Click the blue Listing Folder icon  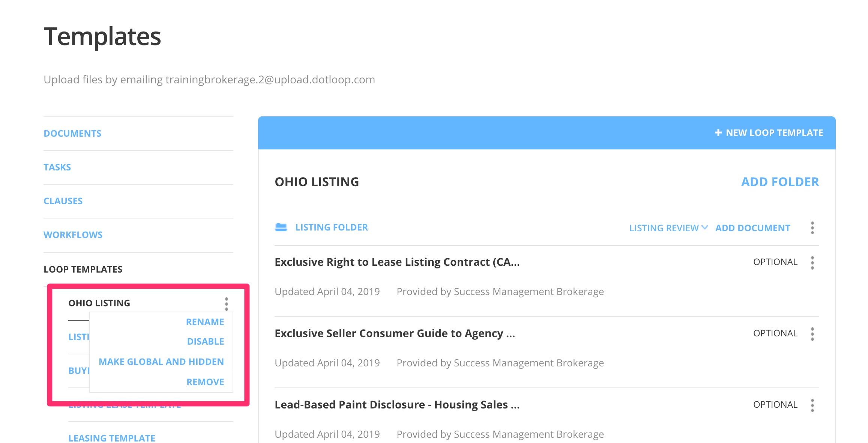tap(281, 227)
